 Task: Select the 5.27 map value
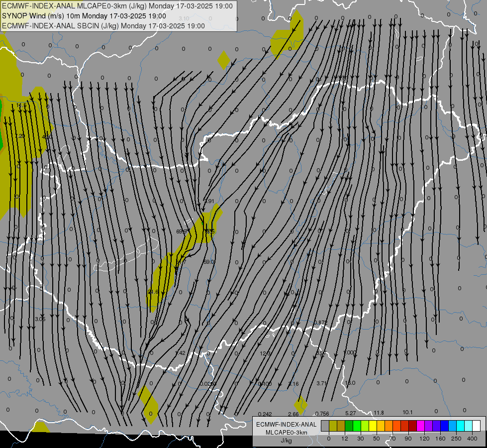tap(351, 413)
